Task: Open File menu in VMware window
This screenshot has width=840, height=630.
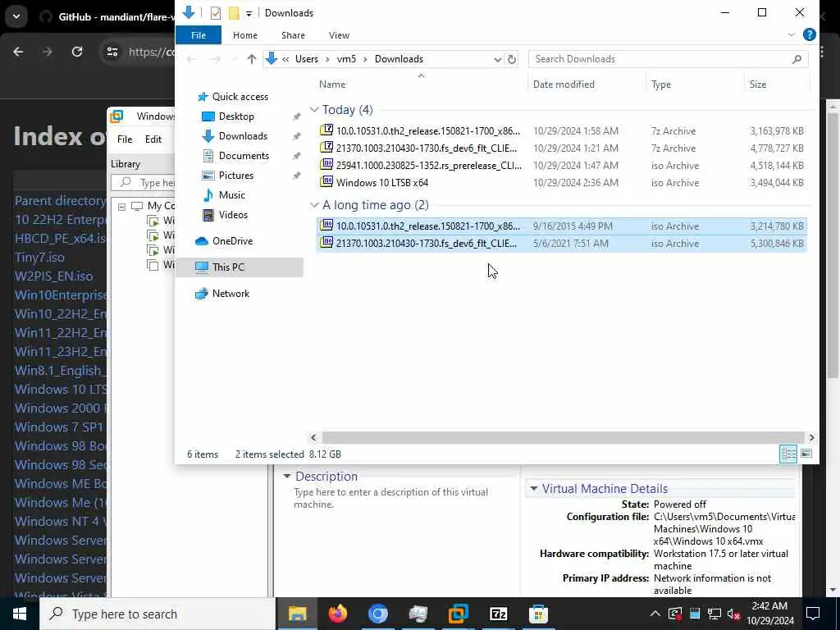Action: [x=125, y=139]
